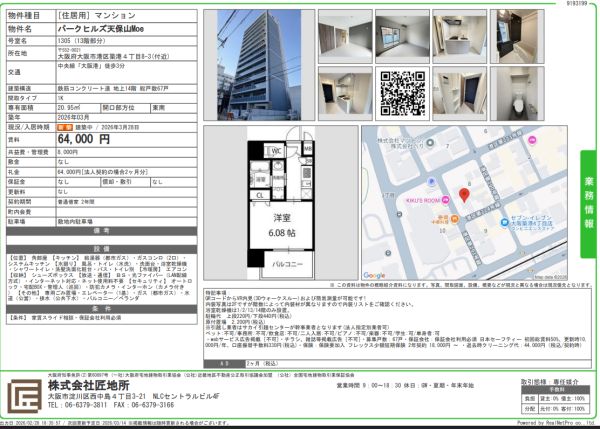
Task: Click the company name 株式会社匠地所
Action: click(x=89, y=385)
